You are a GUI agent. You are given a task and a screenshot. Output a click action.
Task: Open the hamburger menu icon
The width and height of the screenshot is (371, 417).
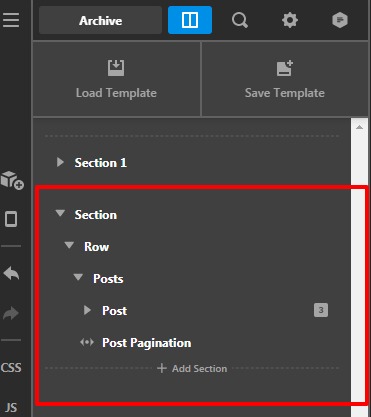click(11, 20)
